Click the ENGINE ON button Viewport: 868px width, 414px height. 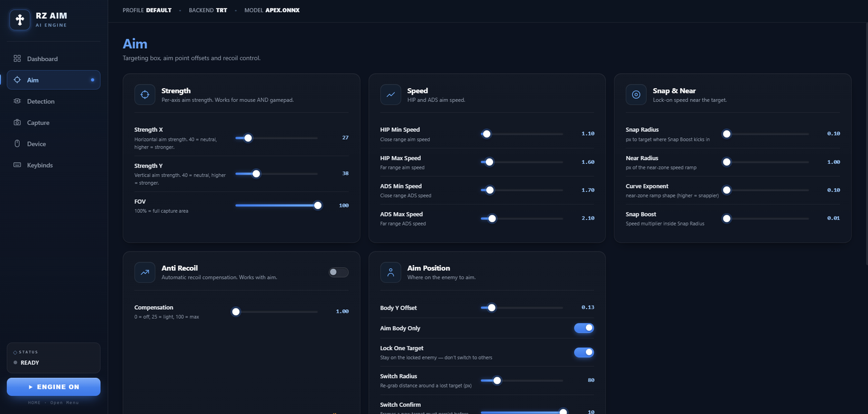[x=54, y=387]
